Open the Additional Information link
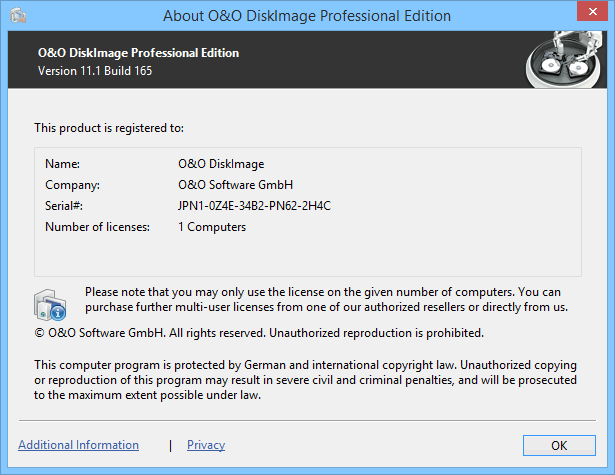 78,445
